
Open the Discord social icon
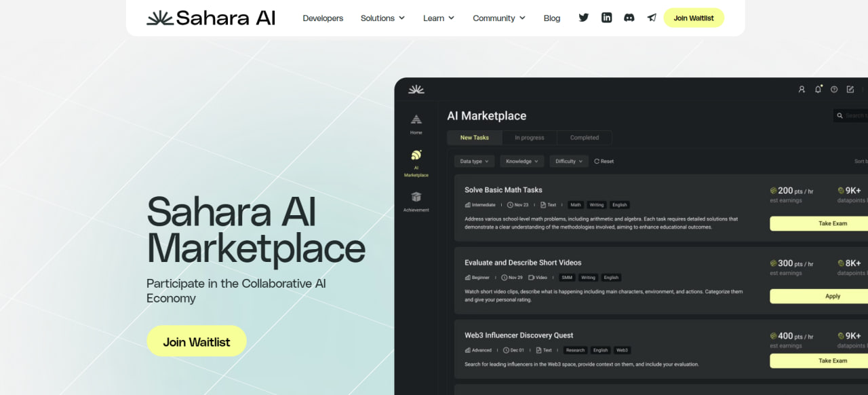629,18
